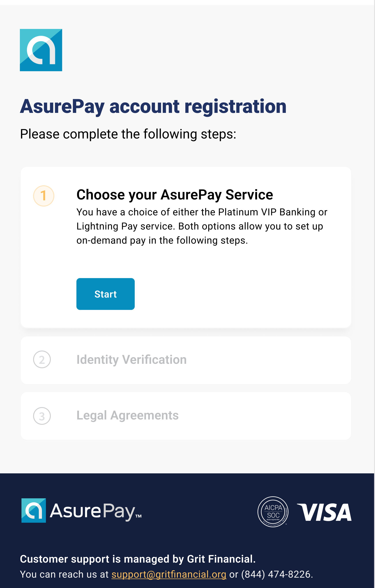Click the AsurePay logo at page top

[x=41, y=50]
